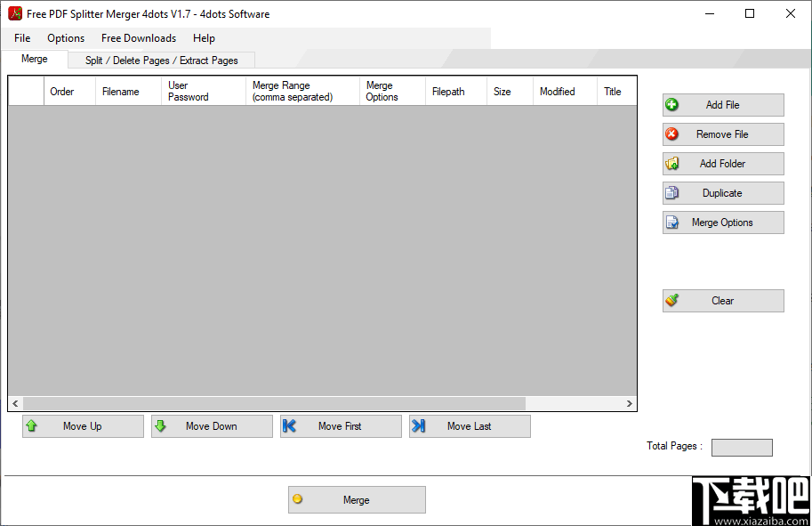Click the broom icon to Clear the list
Image resolution: width=812 pixels, height=526 pixels.
click(x=671, y=301)
